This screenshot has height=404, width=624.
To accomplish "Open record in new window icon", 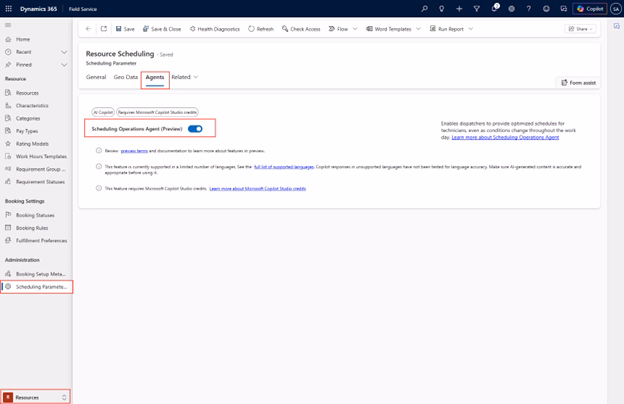I will [104, 29].
